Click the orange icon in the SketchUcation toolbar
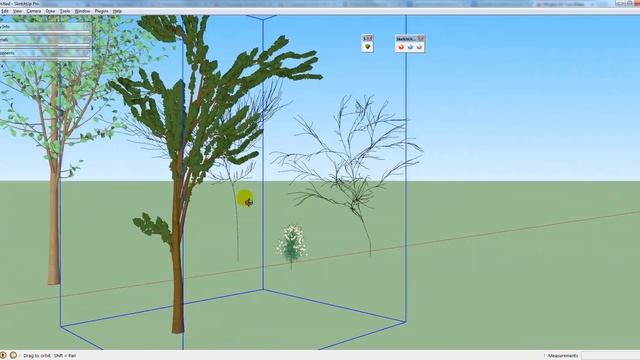 tap(401, 47)
